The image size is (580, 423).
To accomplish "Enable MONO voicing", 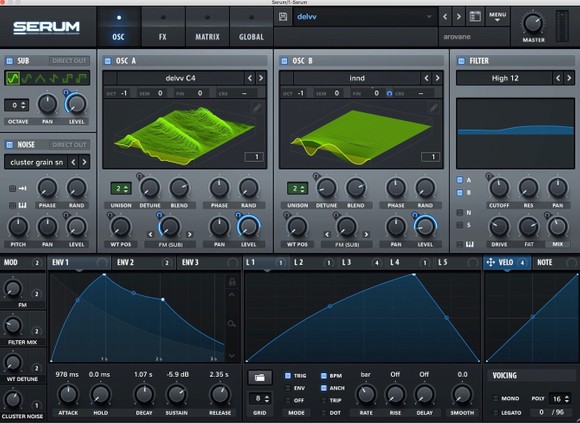I will click(x=496, y=398).
